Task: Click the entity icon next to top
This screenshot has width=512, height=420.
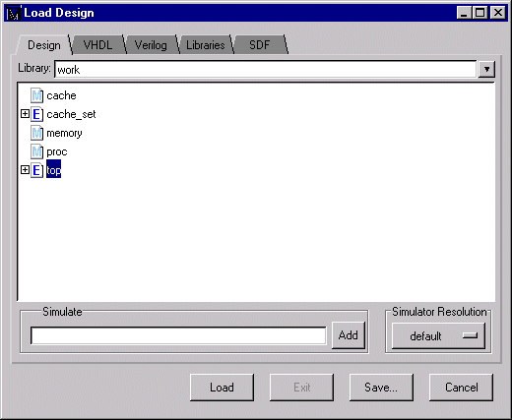Action: coord(36,170)
